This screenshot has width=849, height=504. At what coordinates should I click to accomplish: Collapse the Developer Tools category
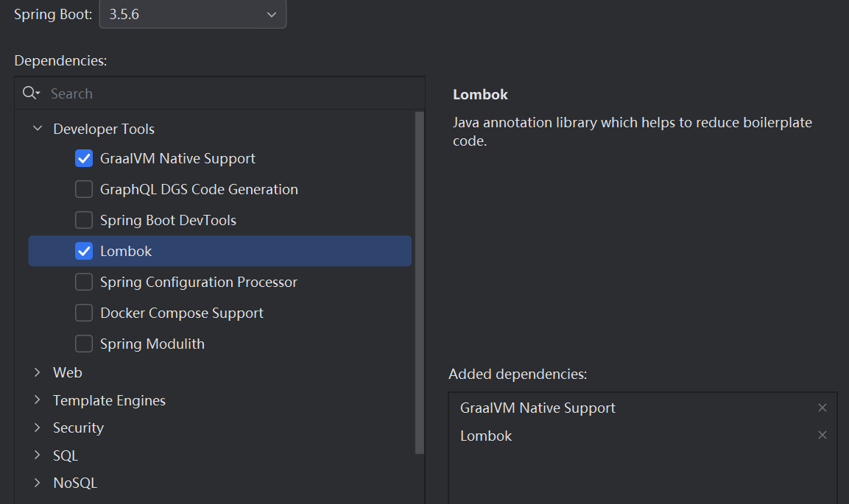(x=38, y=129)
